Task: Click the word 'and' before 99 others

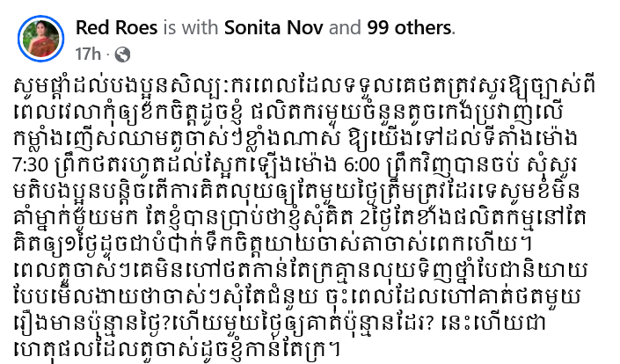Action: [345, 27]
